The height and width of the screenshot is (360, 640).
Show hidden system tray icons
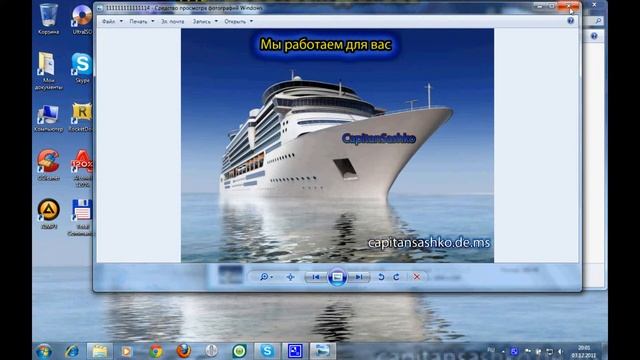[503, 351]
